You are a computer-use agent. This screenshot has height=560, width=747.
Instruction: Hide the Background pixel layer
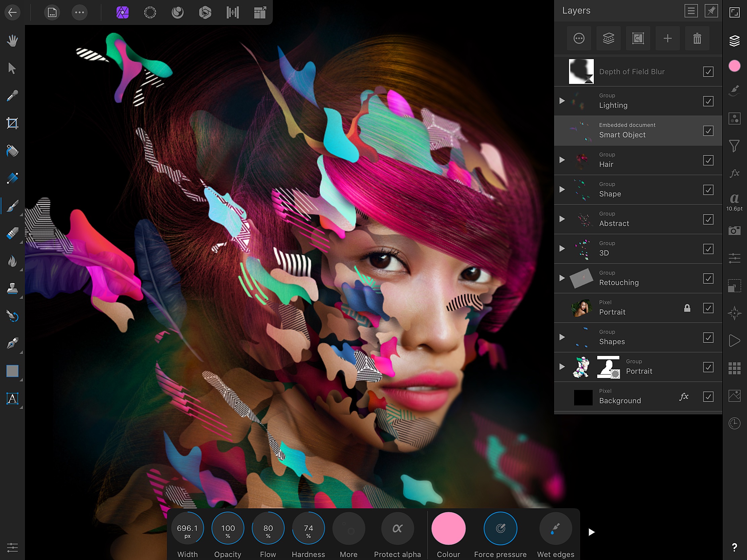[x=708, y=396]
